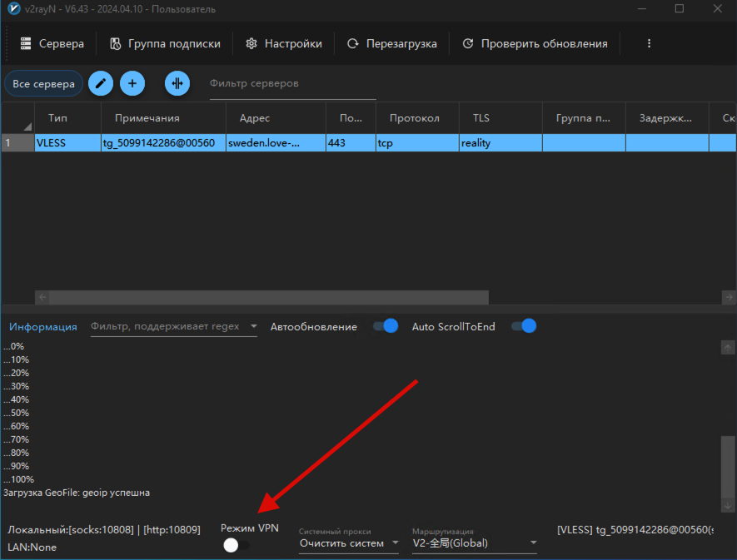Click the subscription group icon

point(116,44)
